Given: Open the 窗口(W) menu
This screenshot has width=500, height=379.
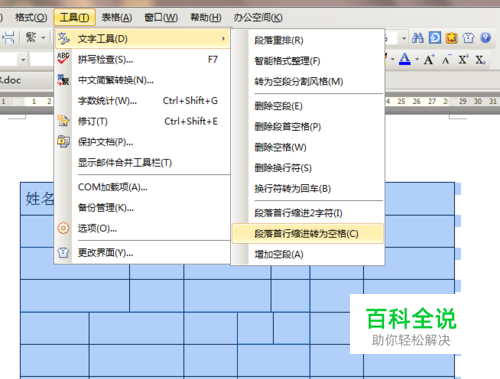Looking at the screenshot, I should click(x=161, y=17).
